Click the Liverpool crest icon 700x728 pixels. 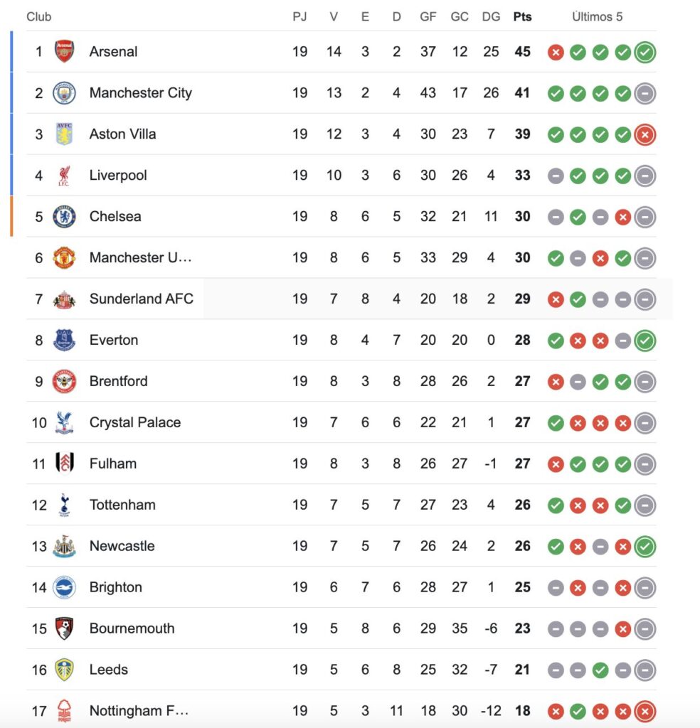pos(64,176)
